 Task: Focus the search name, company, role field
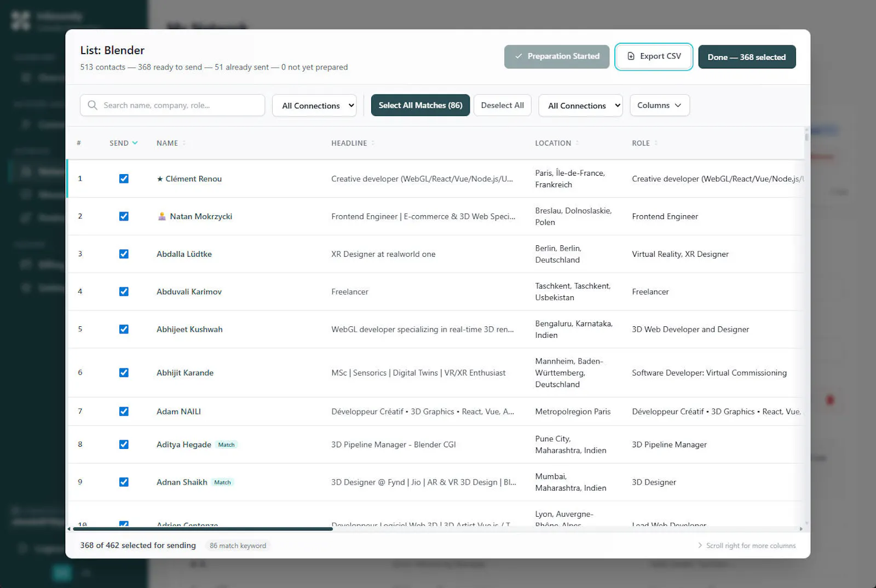click(172, 105)
